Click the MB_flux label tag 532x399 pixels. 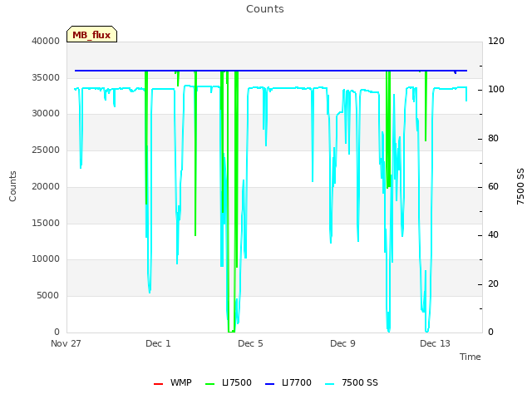click(x=91, y=34)
